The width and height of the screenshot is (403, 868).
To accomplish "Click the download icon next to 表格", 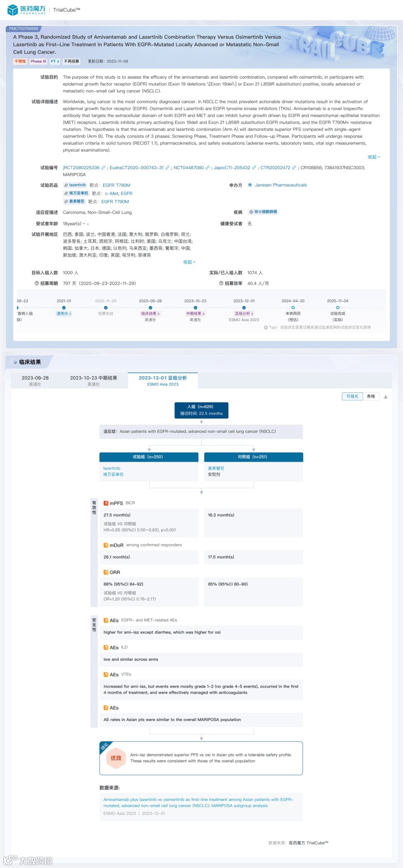I will click(x=386, y=397).
